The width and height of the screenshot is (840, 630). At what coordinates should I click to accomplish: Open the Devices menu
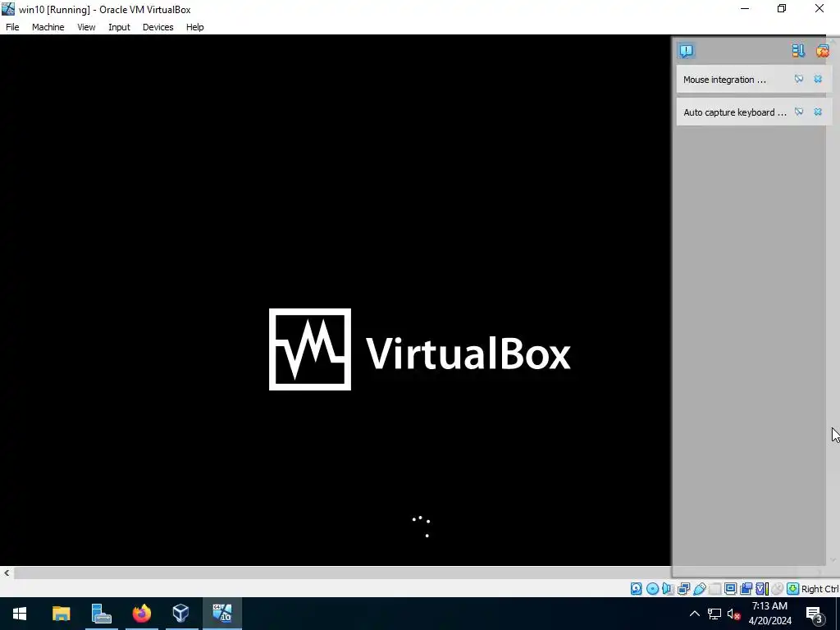(x=158, y=27)
